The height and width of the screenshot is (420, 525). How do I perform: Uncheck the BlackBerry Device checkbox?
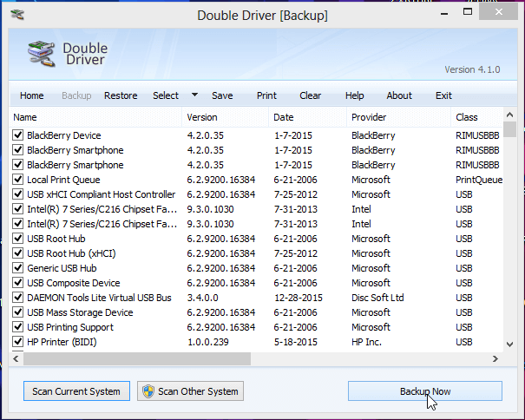point(17,135)
